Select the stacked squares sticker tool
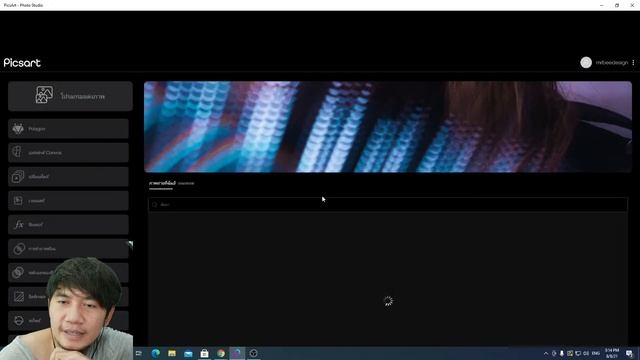 [x=68, y=177]
